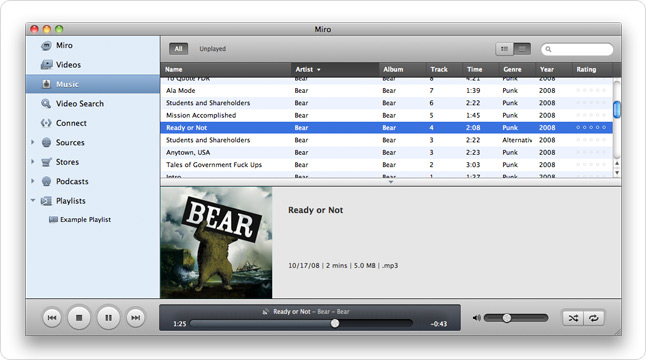Toggle shuffle mode
The width and height of the screenshot is (646, 360).
tap(573, 318)
